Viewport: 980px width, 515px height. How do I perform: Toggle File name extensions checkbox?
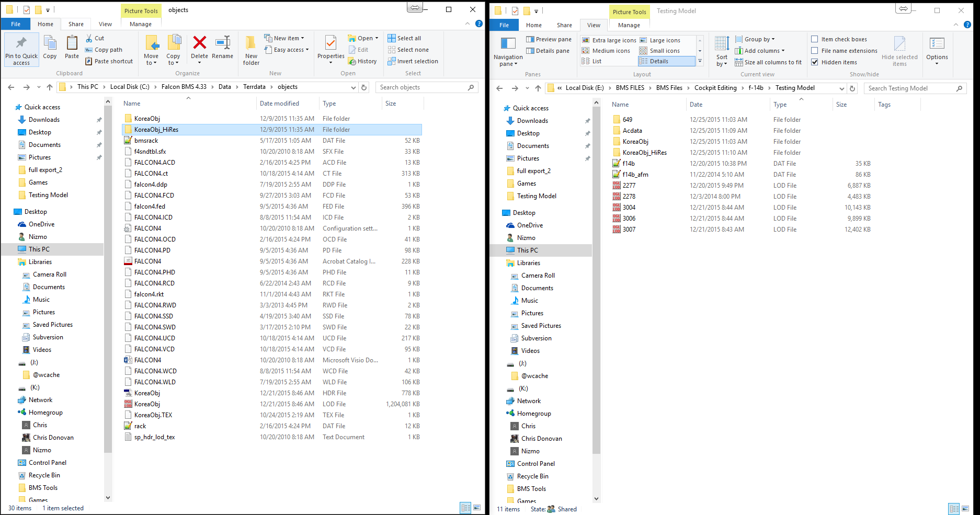click(814, 51)
